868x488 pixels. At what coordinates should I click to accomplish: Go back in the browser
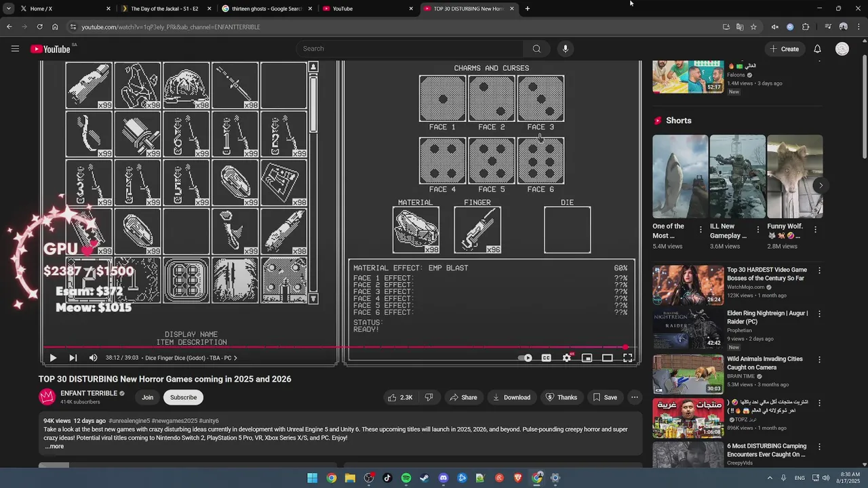coord(9,27)
